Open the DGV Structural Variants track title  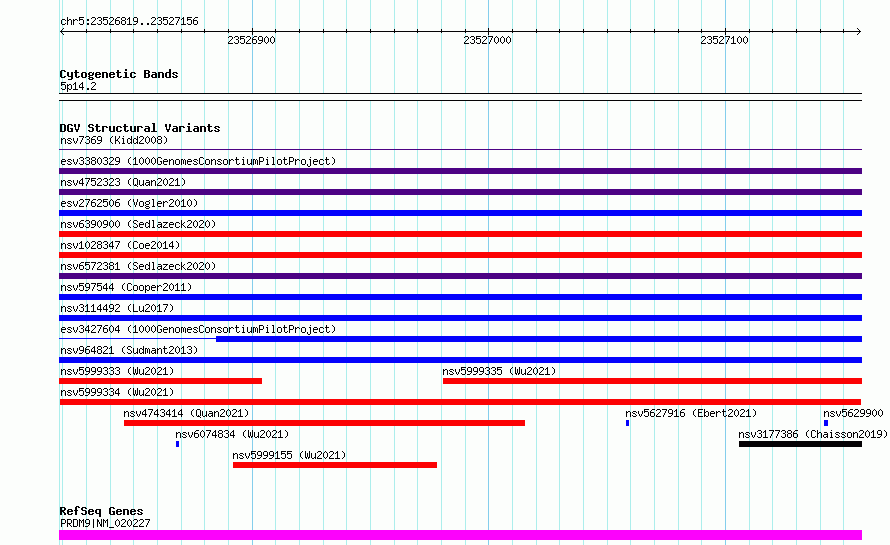click(140, 128)
